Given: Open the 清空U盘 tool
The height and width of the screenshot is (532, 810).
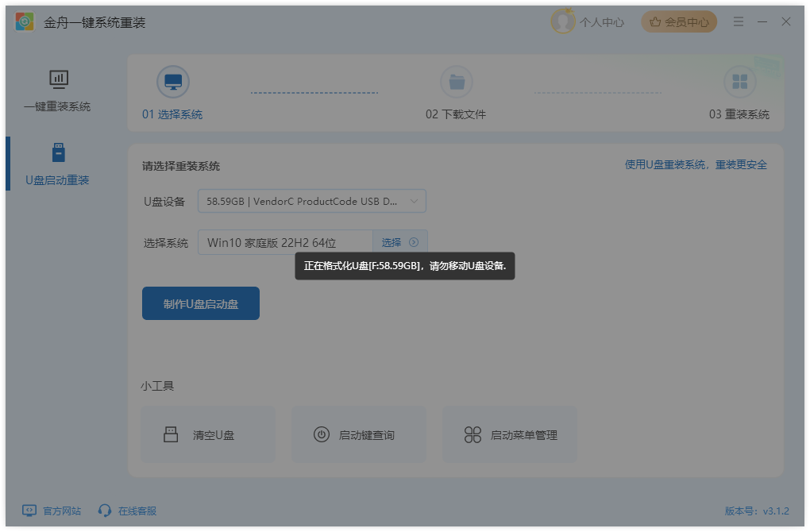Looking at the screenshot, I should [208, 434].
